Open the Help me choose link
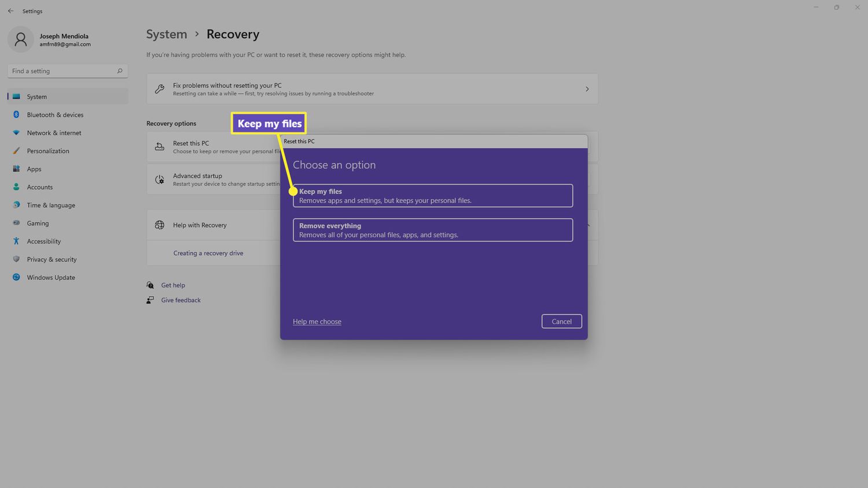 [x=317, y=321]
